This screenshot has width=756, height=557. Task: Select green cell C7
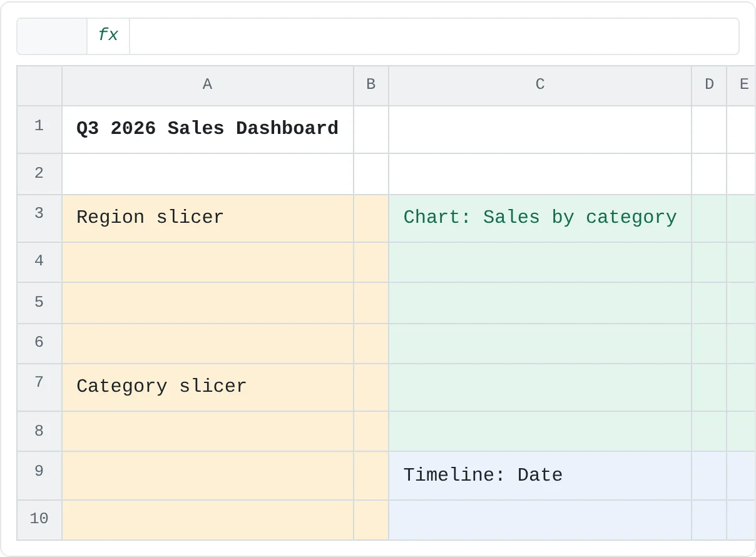pos(540,387)
